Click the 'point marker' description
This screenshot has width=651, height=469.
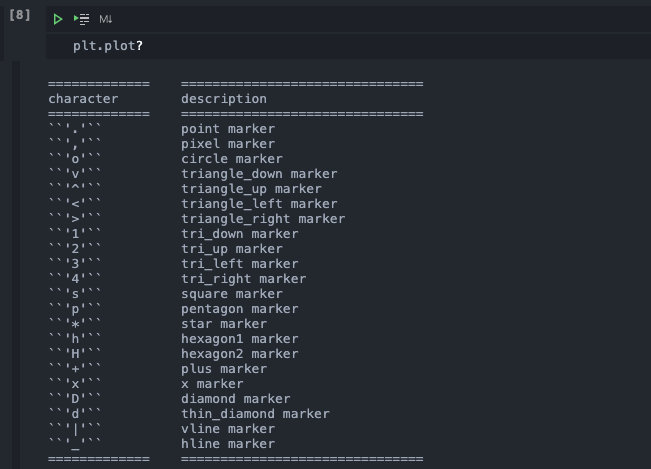[228, 129]
